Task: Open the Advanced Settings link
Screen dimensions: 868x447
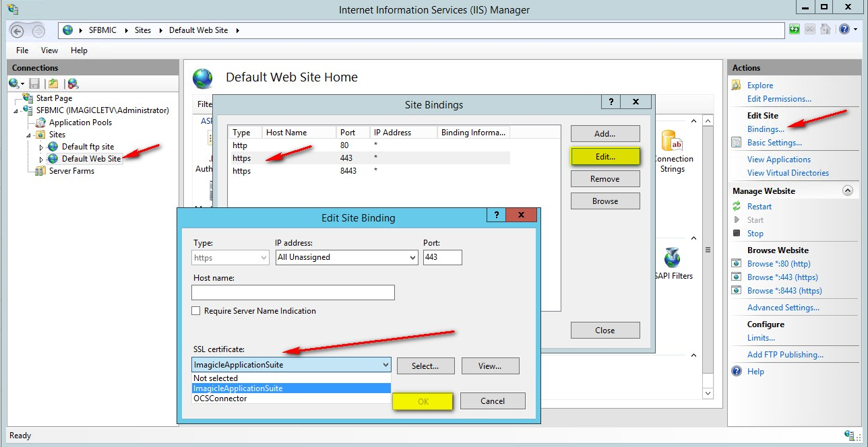Action: (783, 308)
